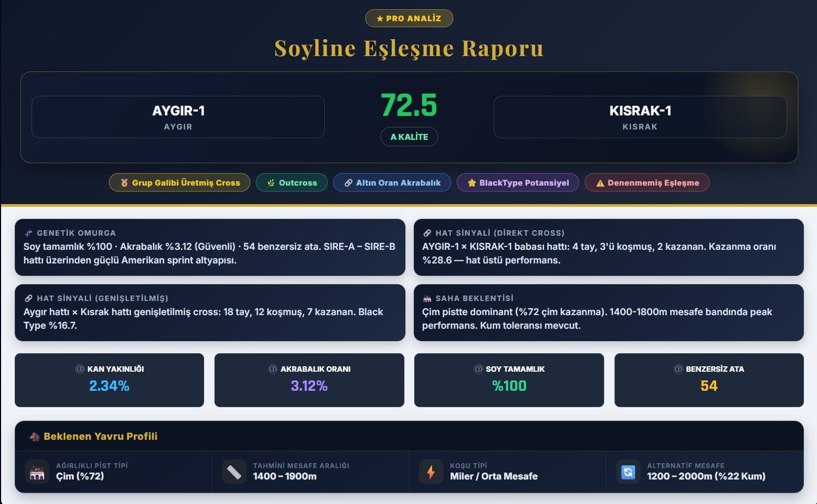This screenshot has width=817, height=504.
Task: Click the ruler icon for TAHMİNİ MESAFE ARALIĞI
Action: tap(234, 472)
